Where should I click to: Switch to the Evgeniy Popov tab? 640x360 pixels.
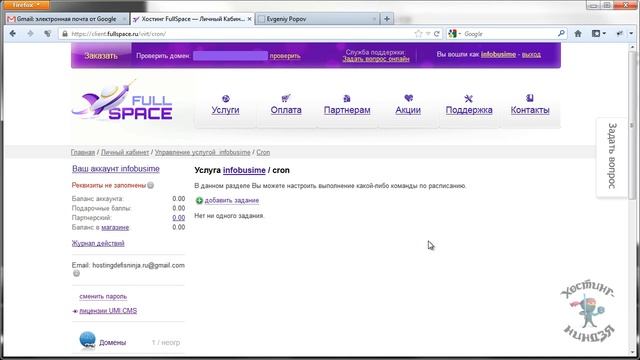[x=317, y=19]
